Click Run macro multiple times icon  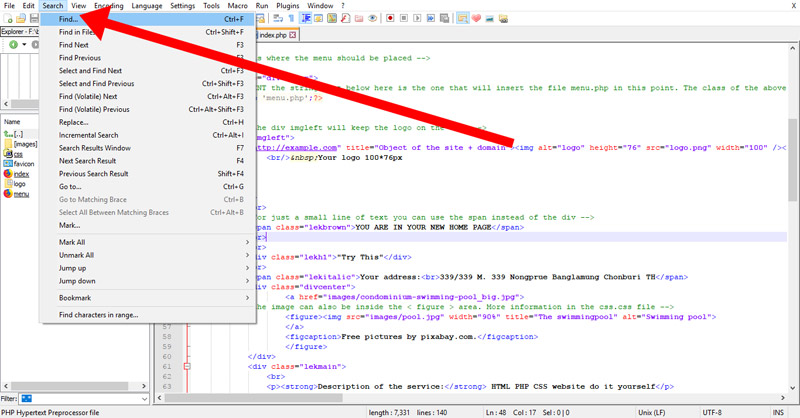coord(431,18)
